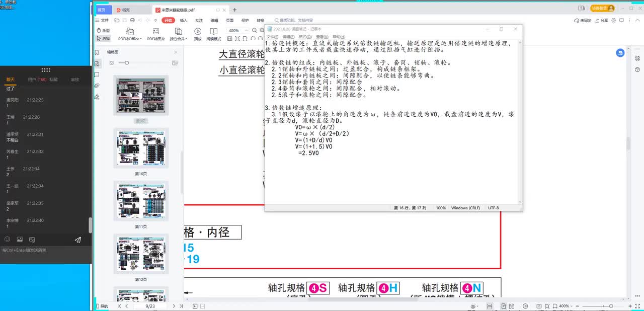Switch to the 页面 ribbon tab

tap(229, 20)
